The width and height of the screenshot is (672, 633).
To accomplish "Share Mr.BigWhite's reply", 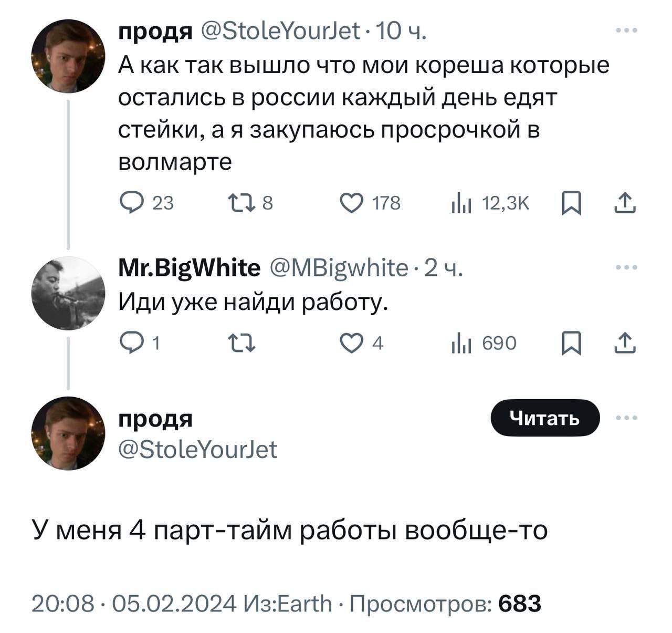I will coord(625,344).
